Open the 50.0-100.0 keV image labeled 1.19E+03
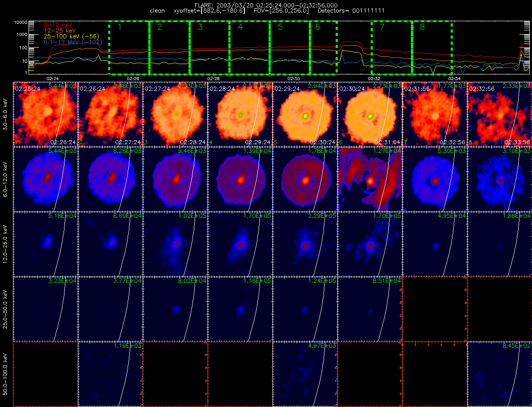The width and height of the screenshot is (532, 407). (111, 374)
